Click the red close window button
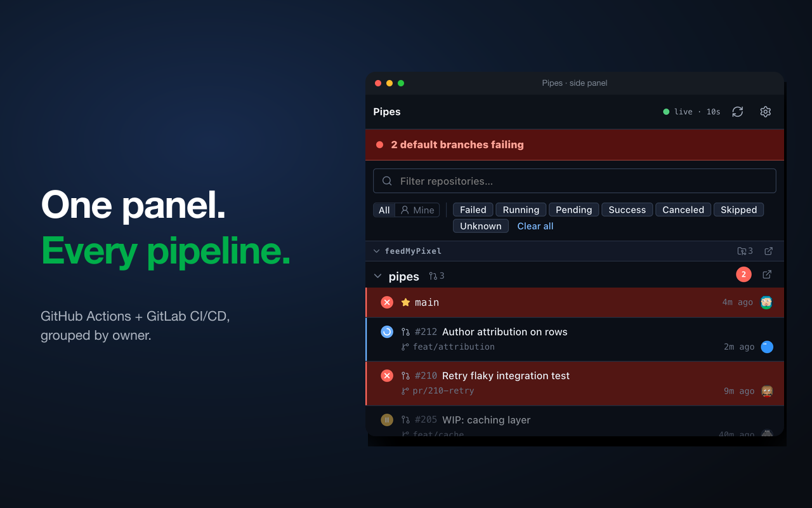The height and width of the screenshot is (508, 812). pos(378,83)
